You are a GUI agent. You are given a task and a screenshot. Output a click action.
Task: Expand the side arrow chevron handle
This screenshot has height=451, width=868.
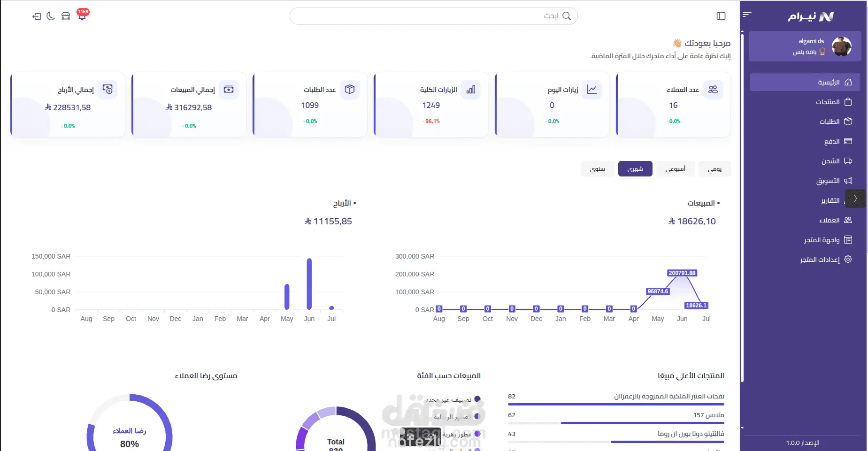tap(855, 199)
